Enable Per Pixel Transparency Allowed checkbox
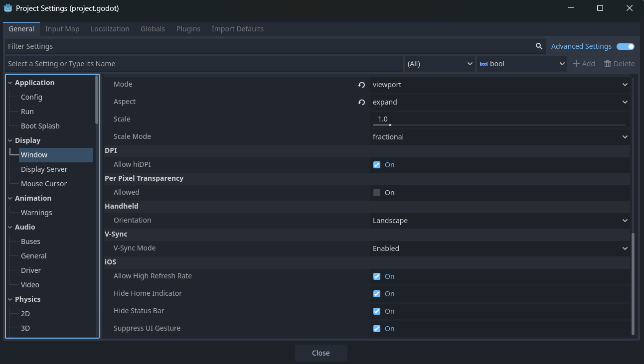 point(377,193)
